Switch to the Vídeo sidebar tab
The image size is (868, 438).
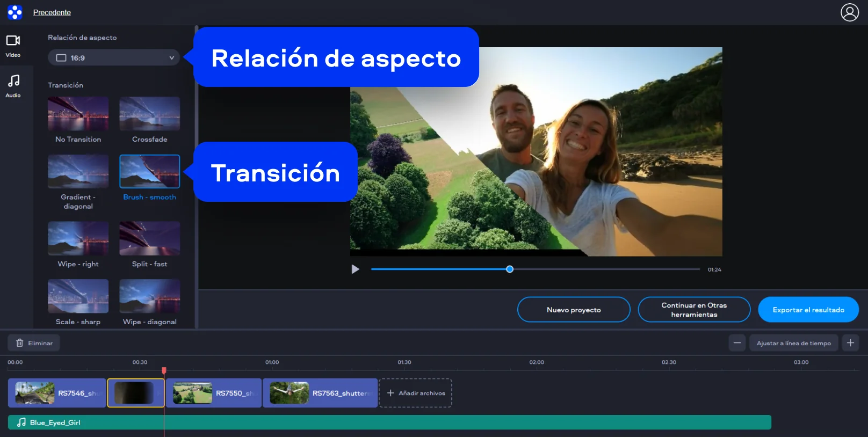(x=13, y=46)
